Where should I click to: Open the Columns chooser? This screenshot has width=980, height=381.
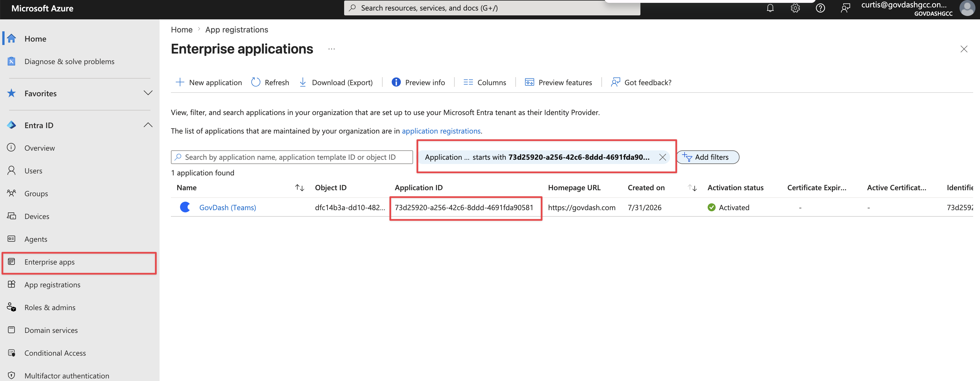click(x=485, y=83)
